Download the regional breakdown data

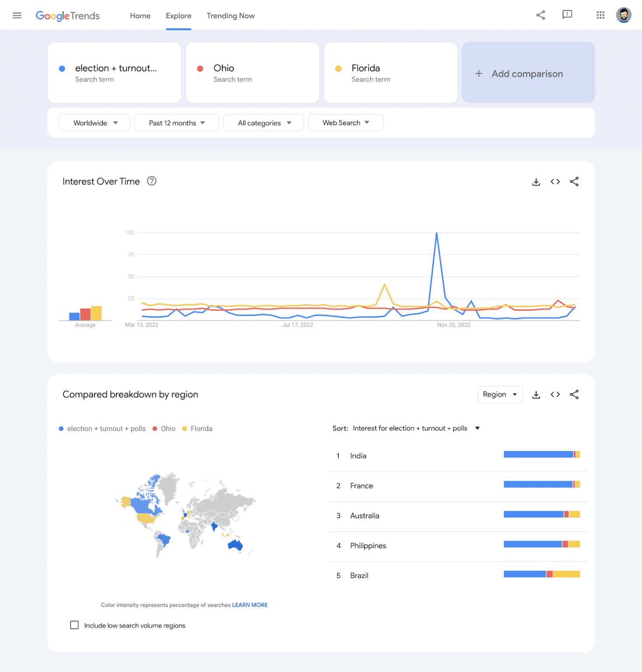pos(536,394)
